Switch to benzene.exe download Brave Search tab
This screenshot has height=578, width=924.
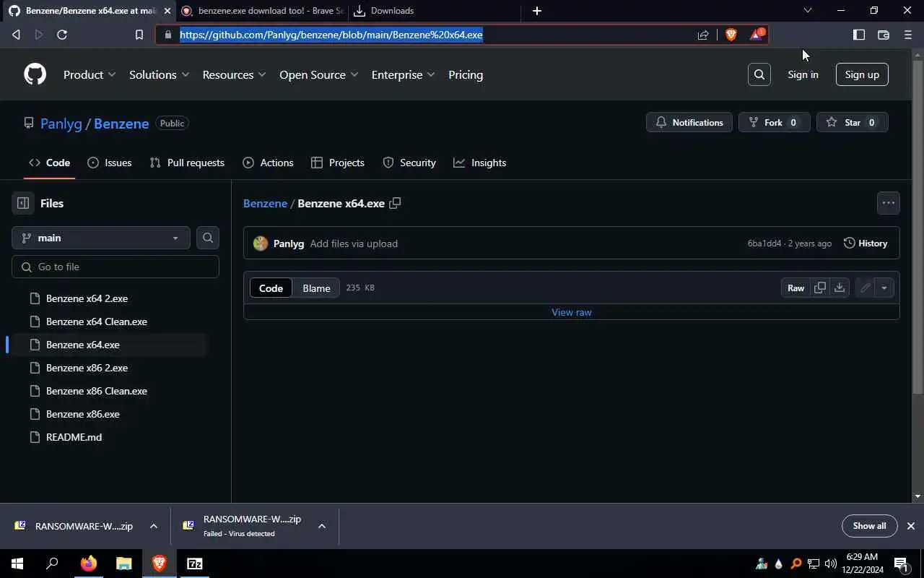[263, 11]
